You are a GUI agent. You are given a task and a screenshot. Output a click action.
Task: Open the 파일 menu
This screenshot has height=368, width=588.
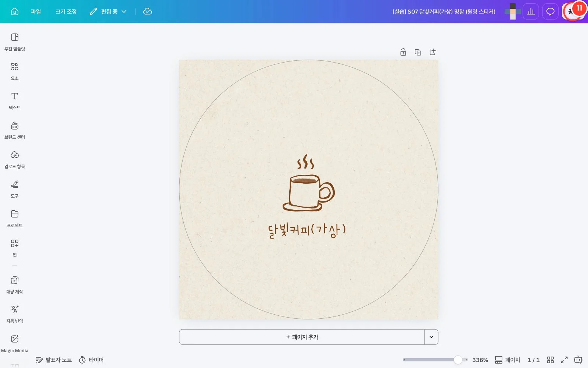click(x=36, y=11)
